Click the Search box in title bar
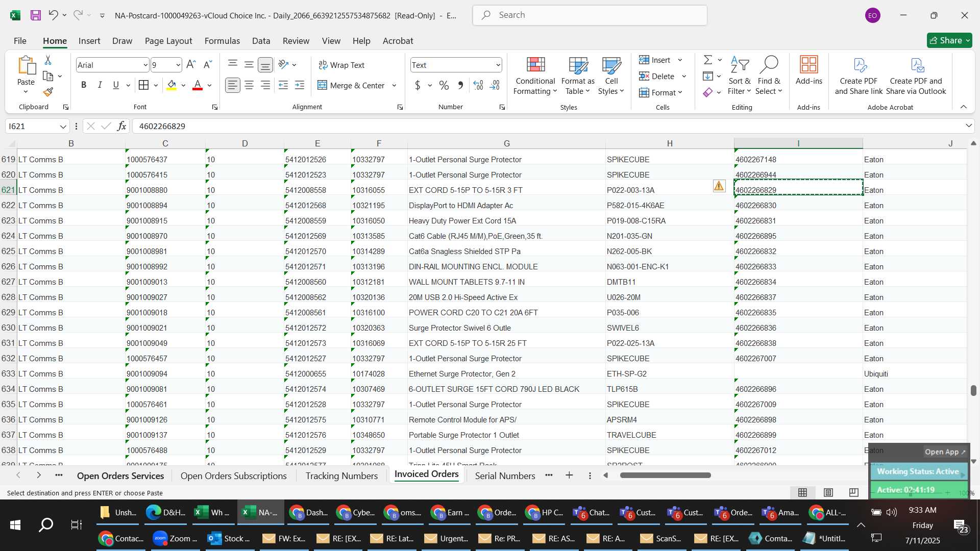 pyautogui.click(x=590, y=15)
